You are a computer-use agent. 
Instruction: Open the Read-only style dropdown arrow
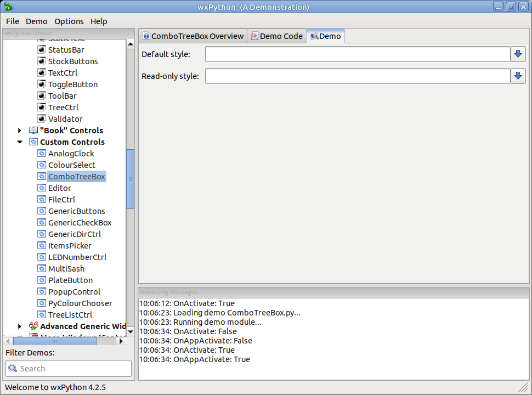click(518, 76)
